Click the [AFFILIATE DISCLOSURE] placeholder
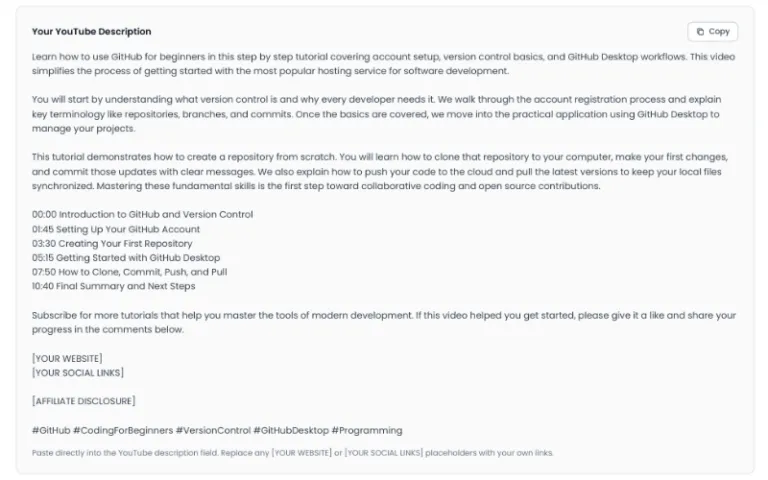This screenshot has height=480, width=768. (x=84, y=401)
